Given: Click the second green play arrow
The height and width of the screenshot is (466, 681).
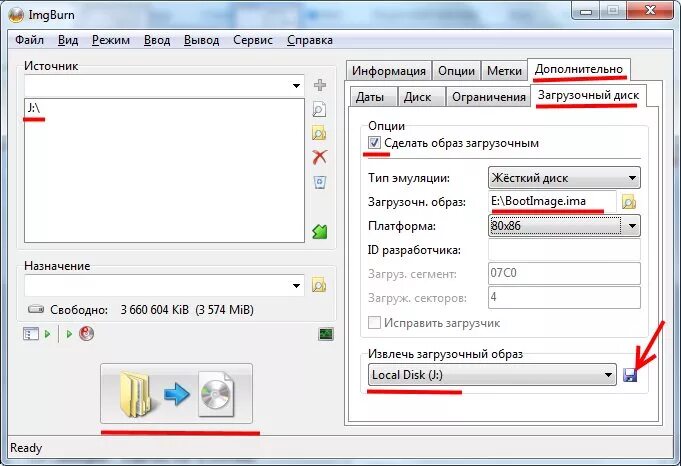Looking at the screenshot, I should click(69, 334).
